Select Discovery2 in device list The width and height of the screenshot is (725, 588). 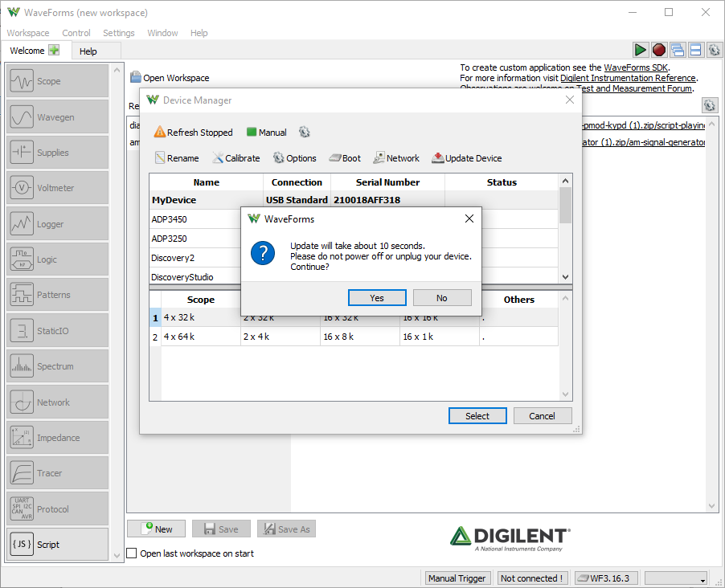point(173,259)
